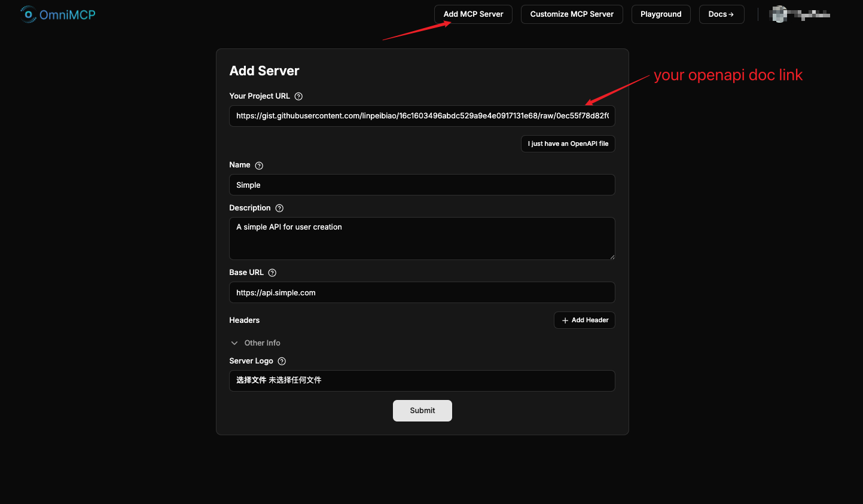The width and height of the screenshot is (863, 504).
Task: Click help icon beside Your Project URL
Action: point(298,96)
